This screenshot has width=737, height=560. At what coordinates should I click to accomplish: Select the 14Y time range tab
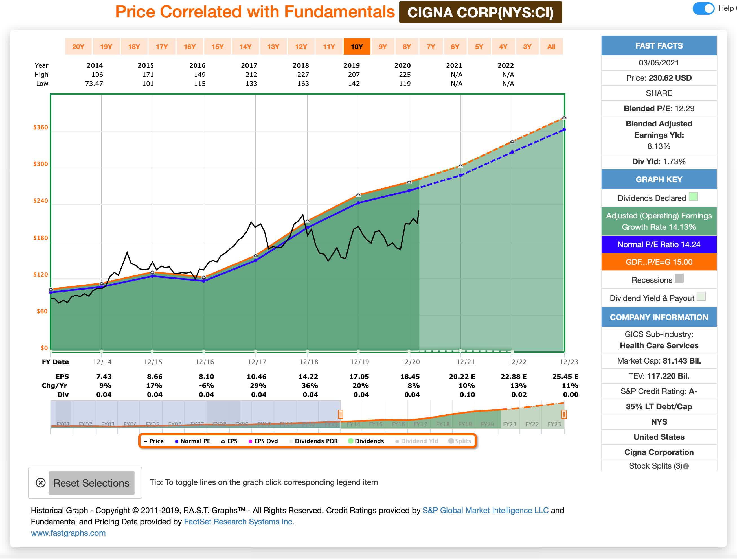245,47
